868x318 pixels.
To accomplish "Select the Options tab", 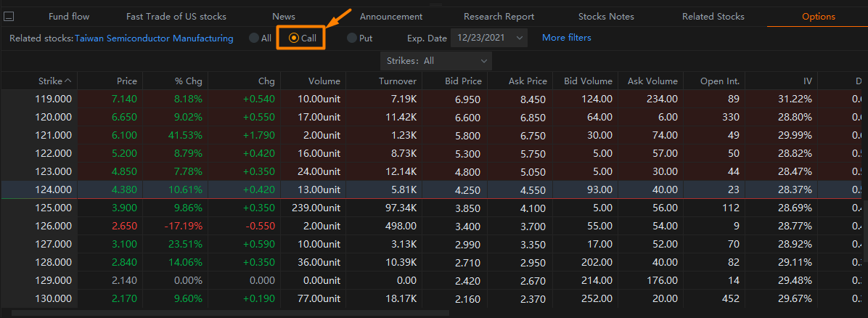I will point(818,17).
